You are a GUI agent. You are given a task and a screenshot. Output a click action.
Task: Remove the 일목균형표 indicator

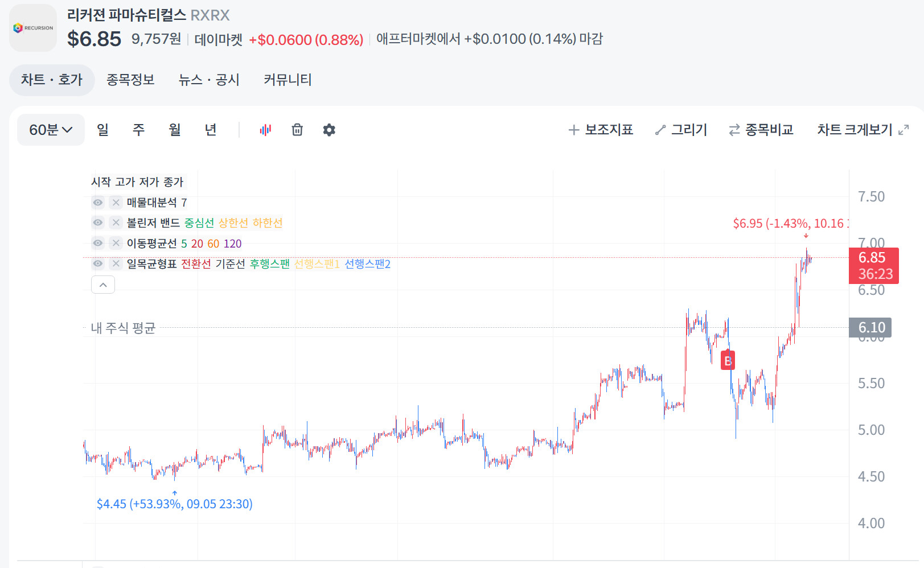pos(116,264)
